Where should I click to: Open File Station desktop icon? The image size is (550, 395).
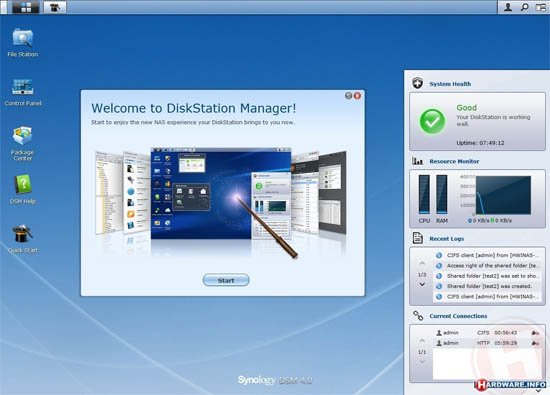23,42
